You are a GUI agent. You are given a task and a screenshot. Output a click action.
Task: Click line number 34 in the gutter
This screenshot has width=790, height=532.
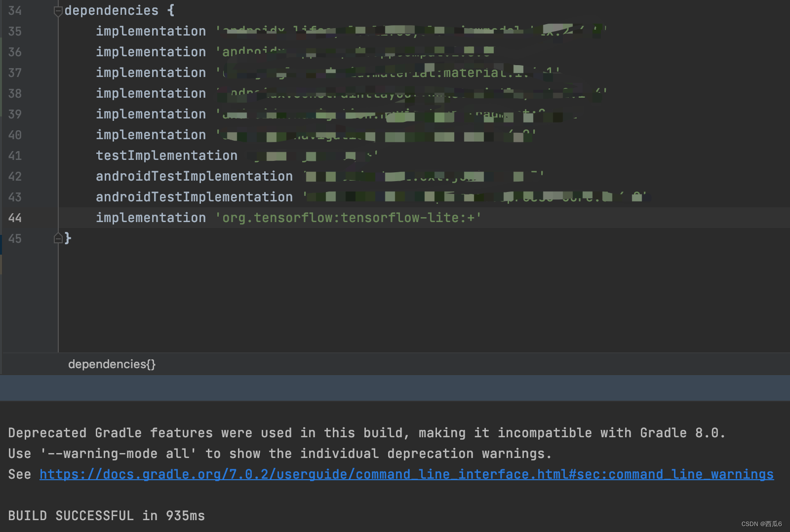tap(15, 10)
